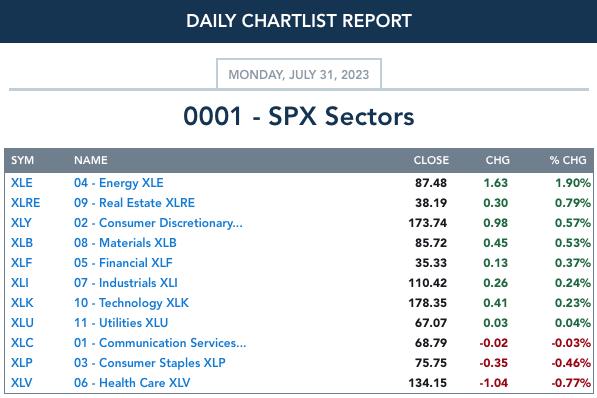Open the XLB ticker symbol

tap(22, 243)
